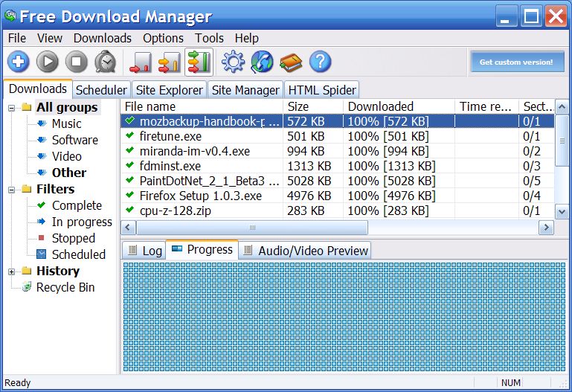This screenshot has width=572, height=392.
Task: Select the Video group arrow icon
Action: (42, 156)
